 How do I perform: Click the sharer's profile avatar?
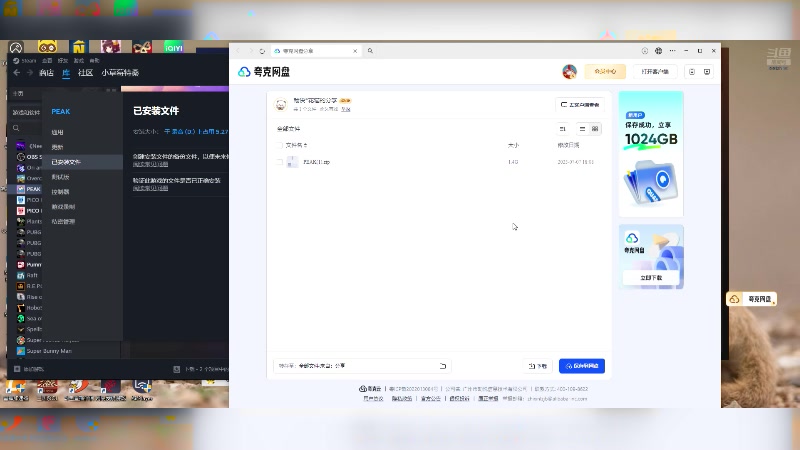[x=281, y=105]
